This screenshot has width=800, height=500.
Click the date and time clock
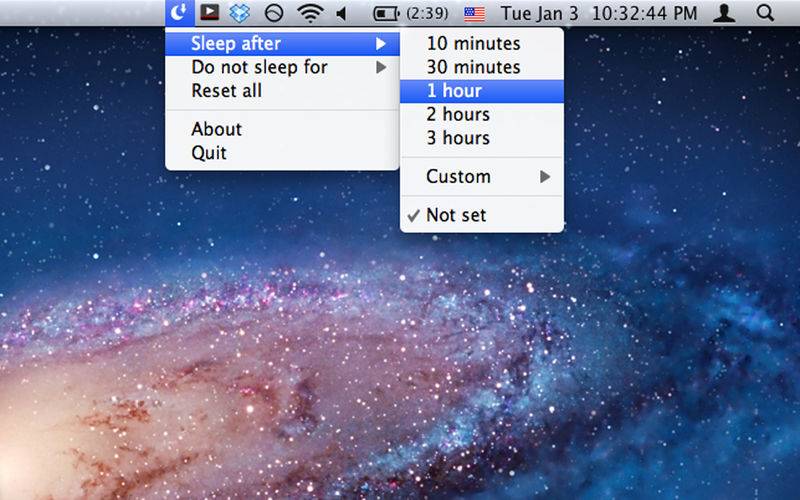598,13
